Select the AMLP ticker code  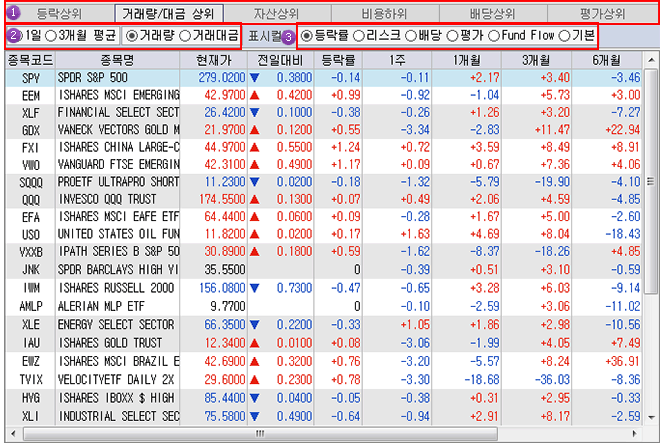[x=31, y=306]
